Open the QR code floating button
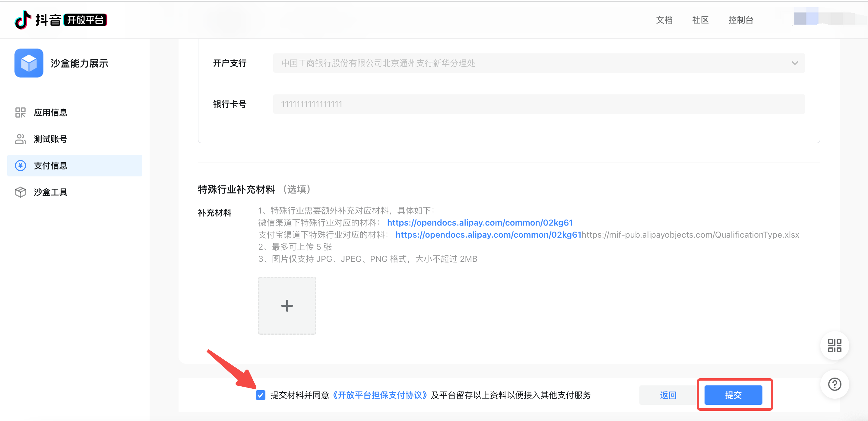868x421 pixels. [835, 346]
